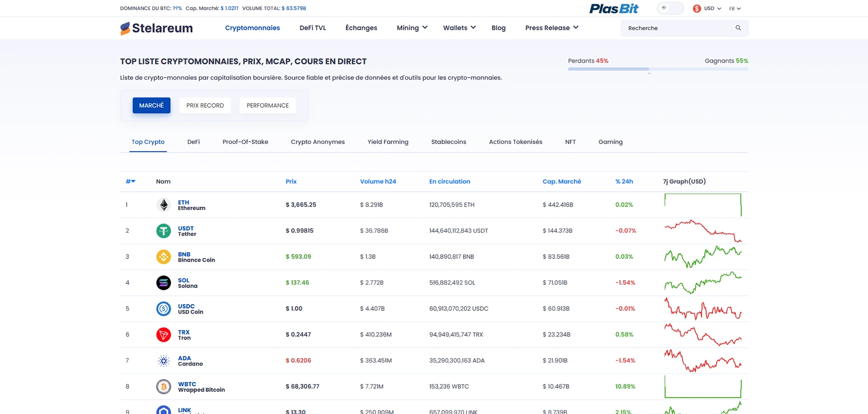Image resolution: width=868 pixels, height=414 pixels.
Task: Toggle the light/dark theme switch
Action: [670, 8]
